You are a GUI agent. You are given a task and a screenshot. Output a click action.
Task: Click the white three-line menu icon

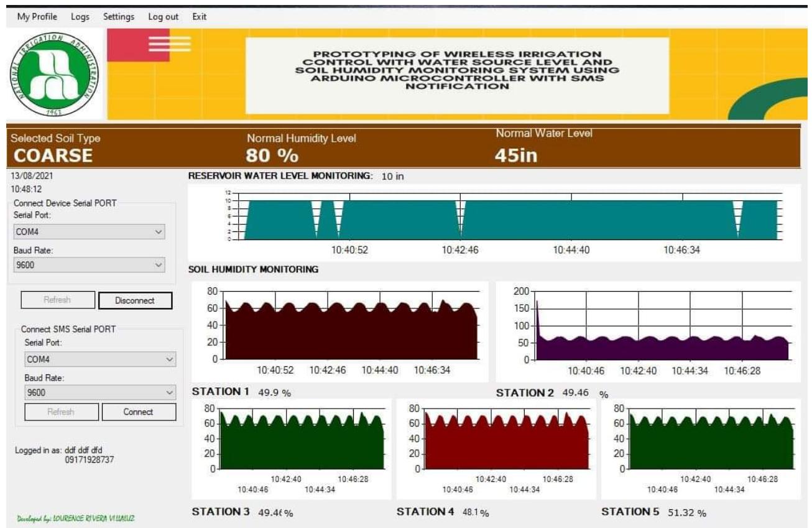170,44
